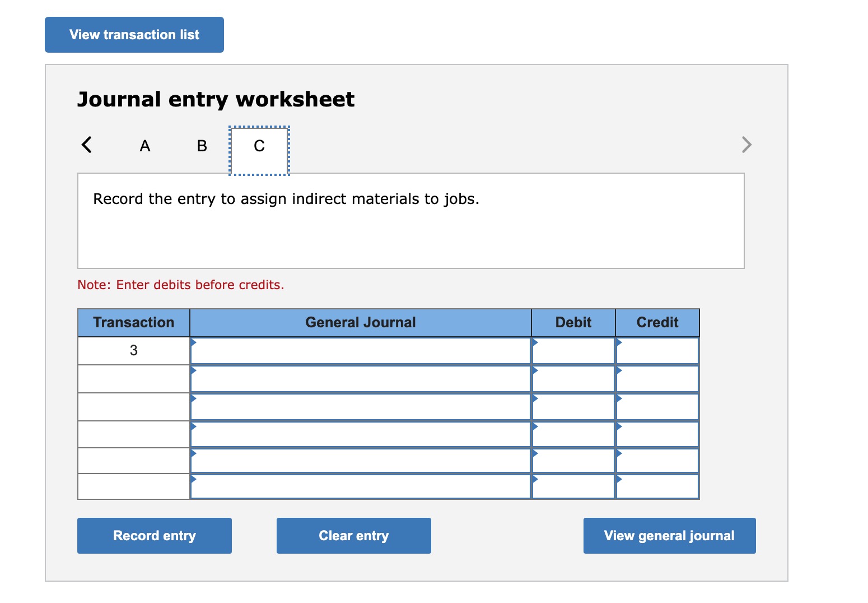The image size is (868, 603).
Task: Expand the Debit dropdown on the second row
Action: click(535, 369)
